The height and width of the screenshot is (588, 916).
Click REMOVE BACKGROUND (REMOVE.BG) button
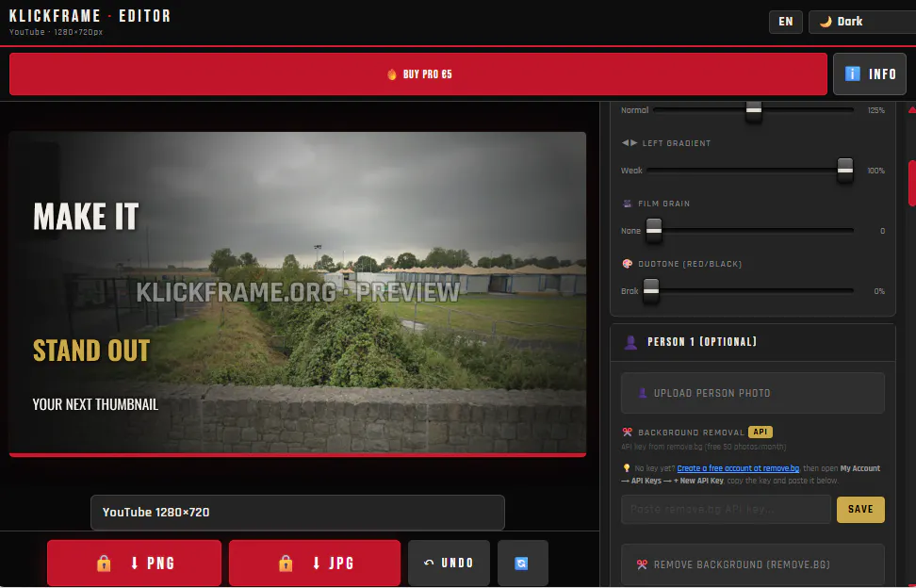752,564
